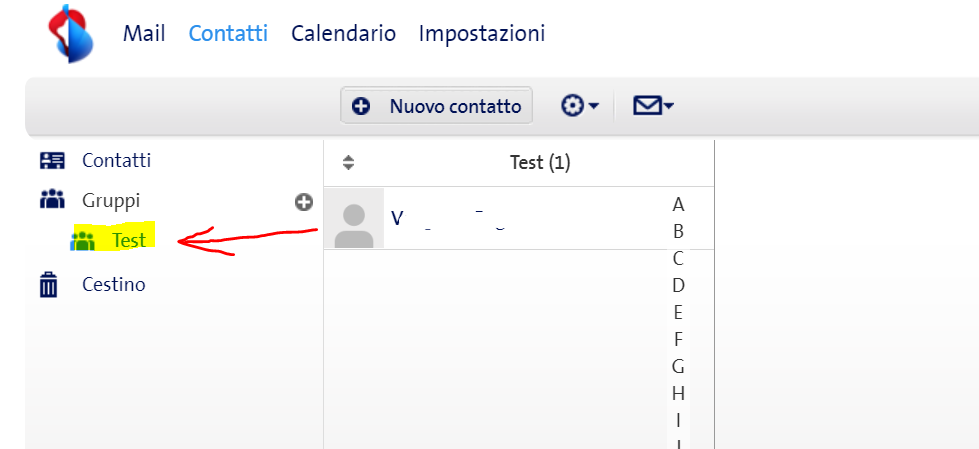Open the gear settings dropdown
This screenshot has height=449, width=979.
coord(579,106)
